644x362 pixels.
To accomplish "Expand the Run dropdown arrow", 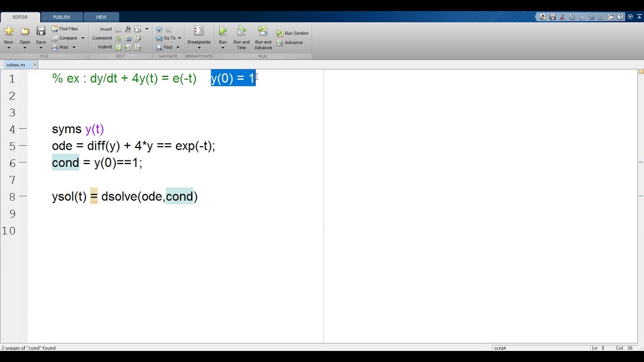I will (223, 48).
